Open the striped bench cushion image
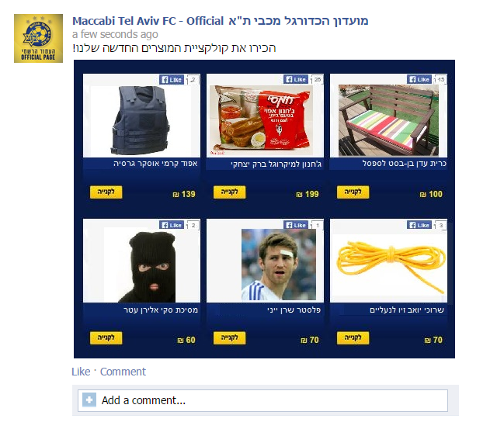504x429 pixels. (x=388, y=120)
